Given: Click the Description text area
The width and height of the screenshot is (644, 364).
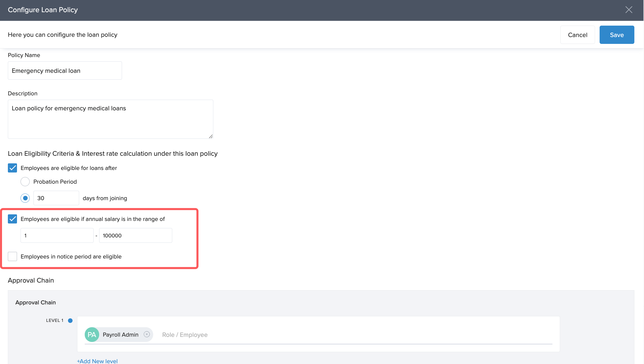Looking at the screenshot, I should (x=110, y=119).
